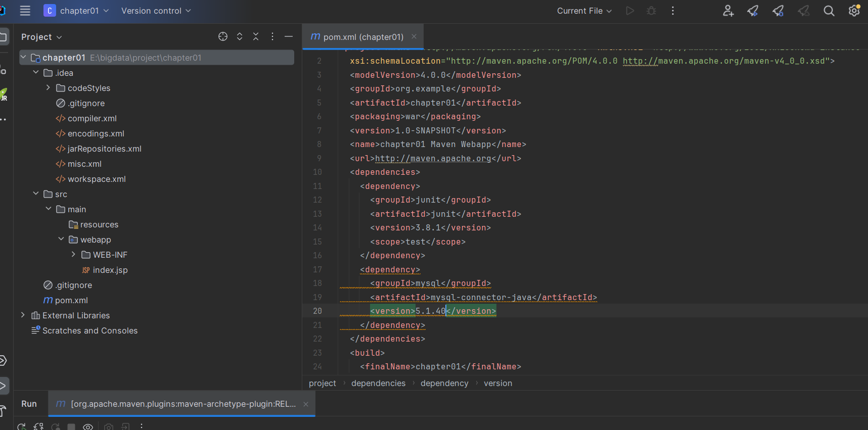The width and height of the screenshot is (868, 430).
Task: Click the mysql-connector-java artifactId text
Action: coord(481,297)
